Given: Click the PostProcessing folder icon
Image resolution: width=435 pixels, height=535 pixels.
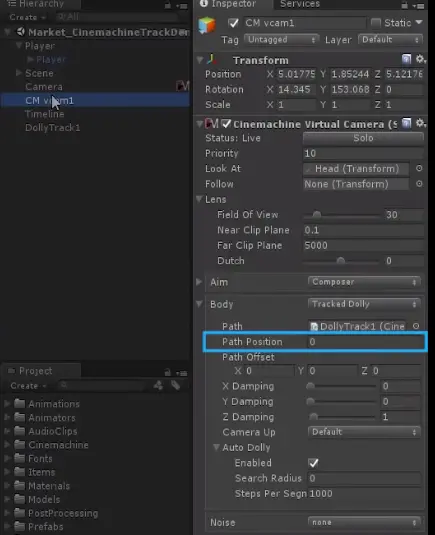Looking at the screenshot, I should point(20,513).
